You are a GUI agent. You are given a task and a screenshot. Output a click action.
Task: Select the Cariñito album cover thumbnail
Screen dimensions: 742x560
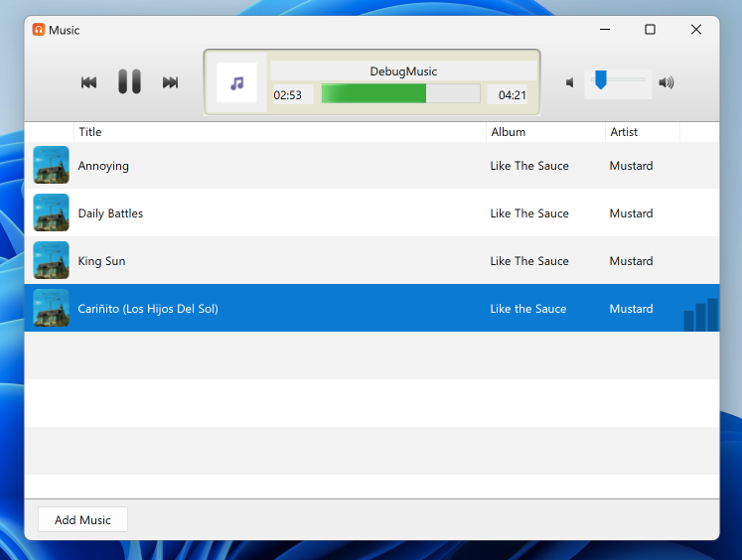51,309
